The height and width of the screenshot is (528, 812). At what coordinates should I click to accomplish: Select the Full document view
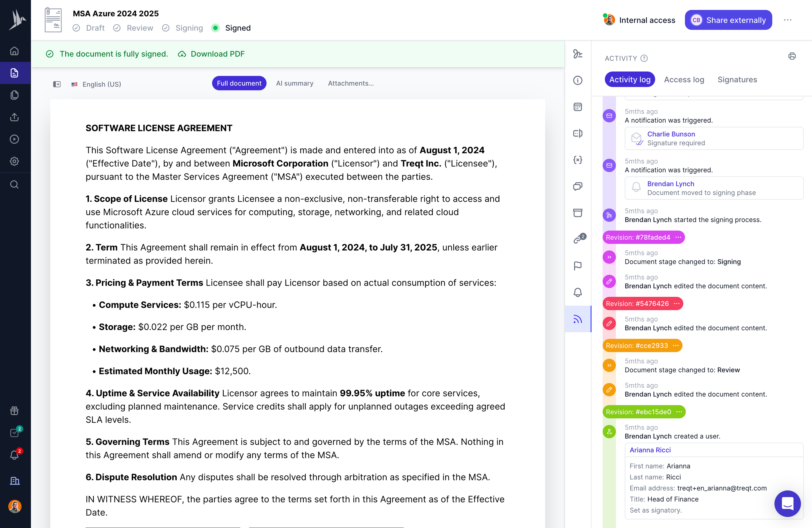239,83
